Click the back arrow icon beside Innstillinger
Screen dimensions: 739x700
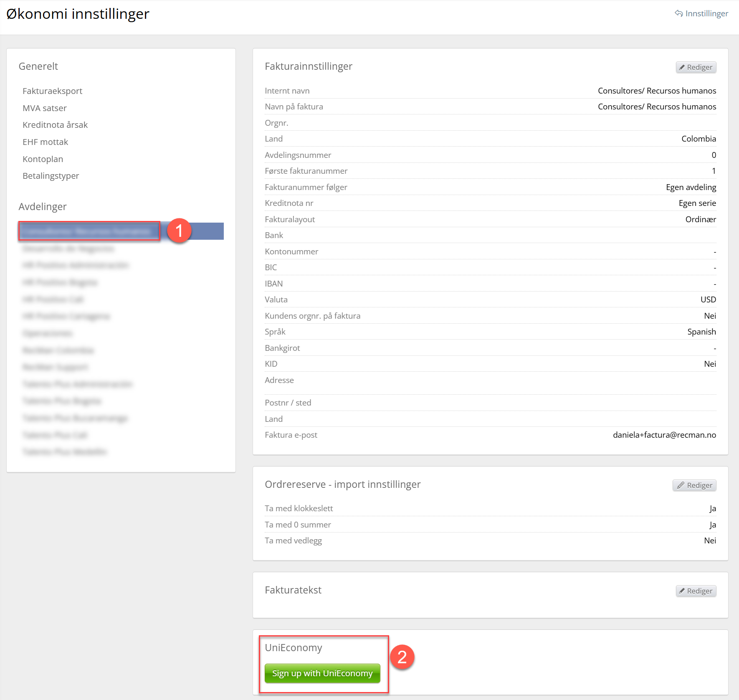[678, 13]
